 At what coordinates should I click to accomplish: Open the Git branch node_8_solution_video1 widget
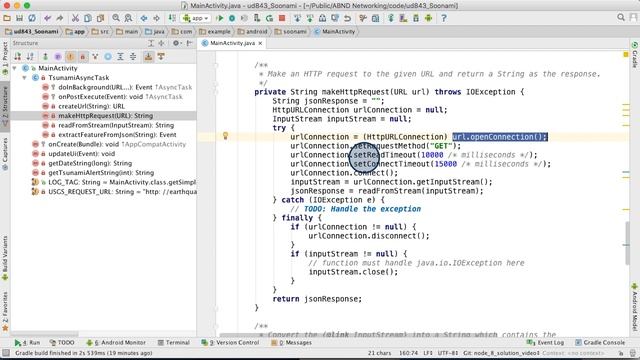pyautogui.click(x=501, y=353)
